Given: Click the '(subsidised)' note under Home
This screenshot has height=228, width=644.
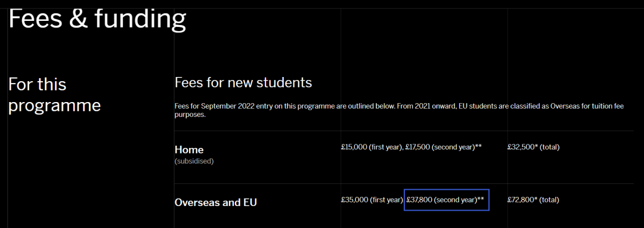Looking at the screenshot, I should click(x=194, y=161).
